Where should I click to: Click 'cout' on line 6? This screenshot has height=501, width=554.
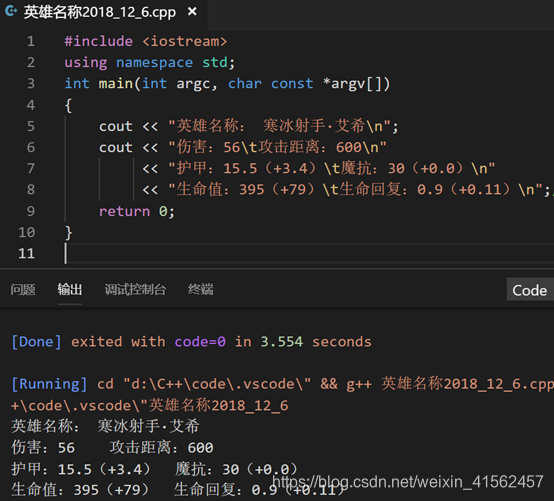point(116,147)
